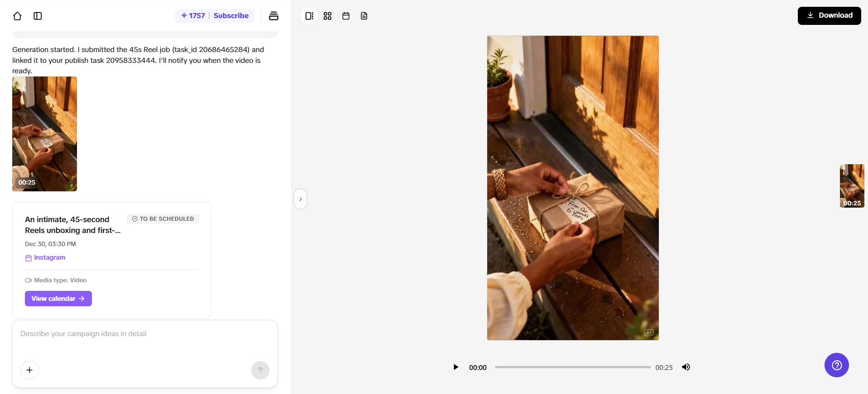Click the post title 'An intimate, 45-second Reels unboxing'
The width and height of the screenshot is (868, 394).
[x=73, y=225]
